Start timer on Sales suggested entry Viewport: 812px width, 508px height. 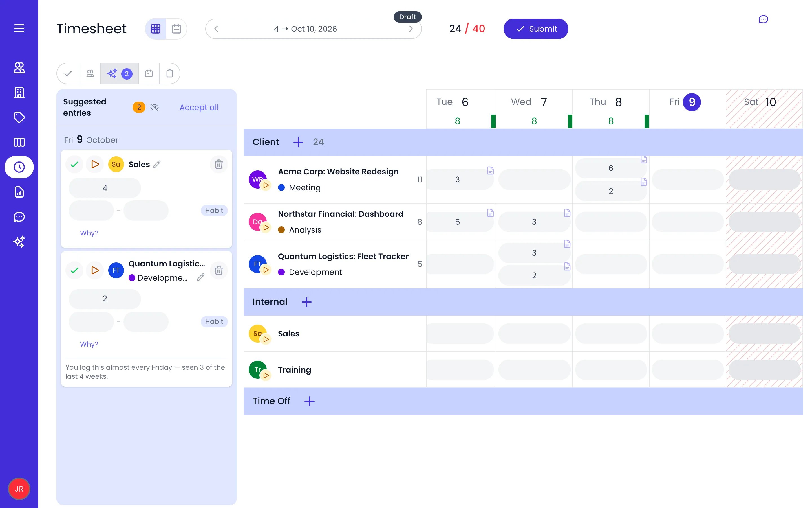tap(95, 164)
